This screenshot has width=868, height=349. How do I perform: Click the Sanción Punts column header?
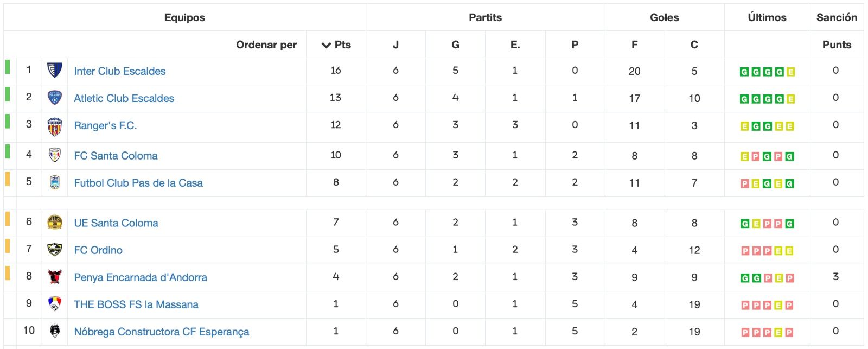837,45
